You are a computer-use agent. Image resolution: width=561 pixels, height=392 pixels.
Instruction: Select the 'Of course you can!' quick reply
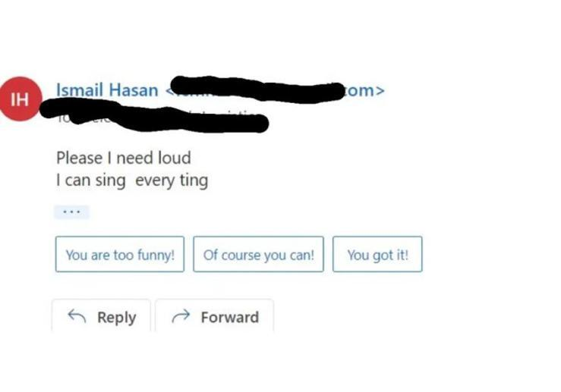pyautogui.click(x=258, y=255)
